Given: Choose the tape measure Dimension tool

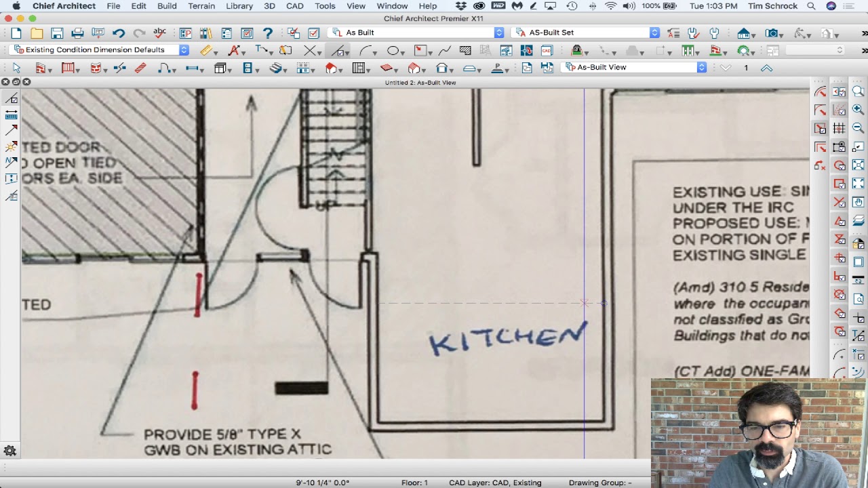Looking at the screenshot, I should coord(205,50).
